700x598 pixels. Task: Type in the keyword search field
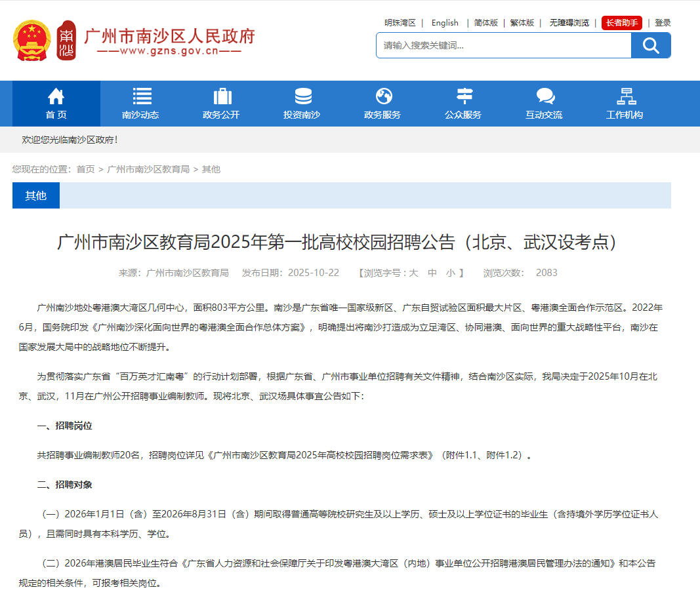pyautogui.click(x=503, y=45)
